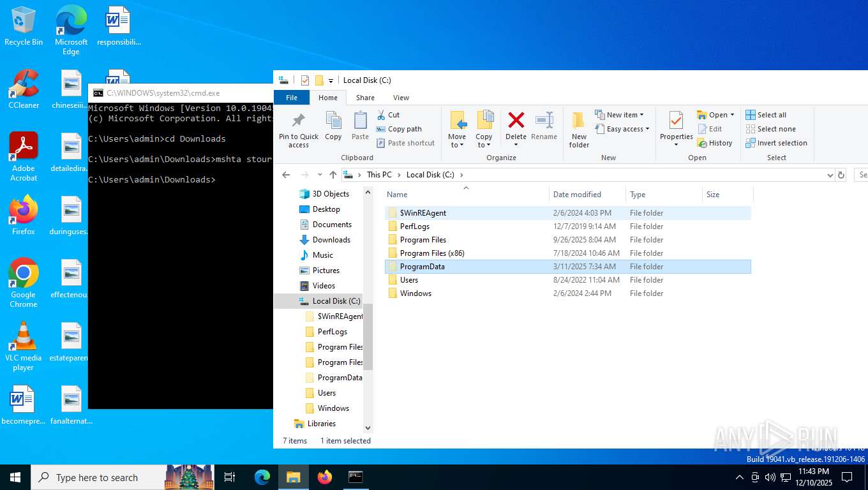Open Quick Access Toolbar customize dropdown

(x=331, y=80)
